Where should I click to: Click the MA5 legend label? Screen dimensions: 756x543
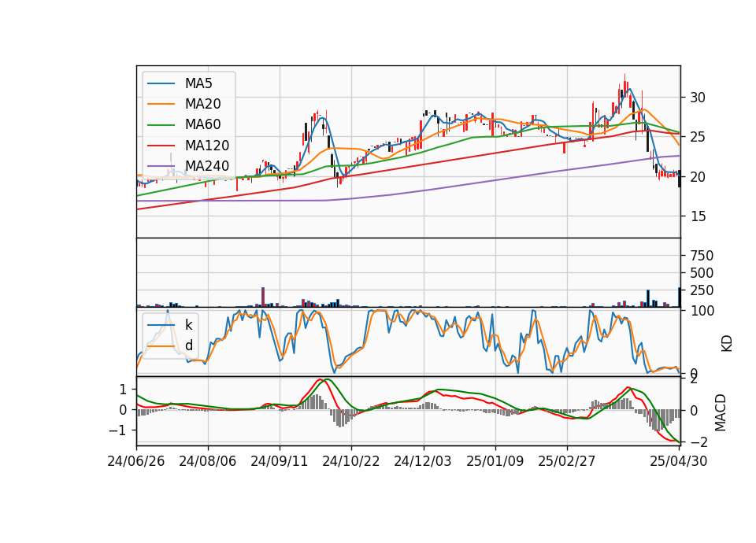tap(198, 83)
